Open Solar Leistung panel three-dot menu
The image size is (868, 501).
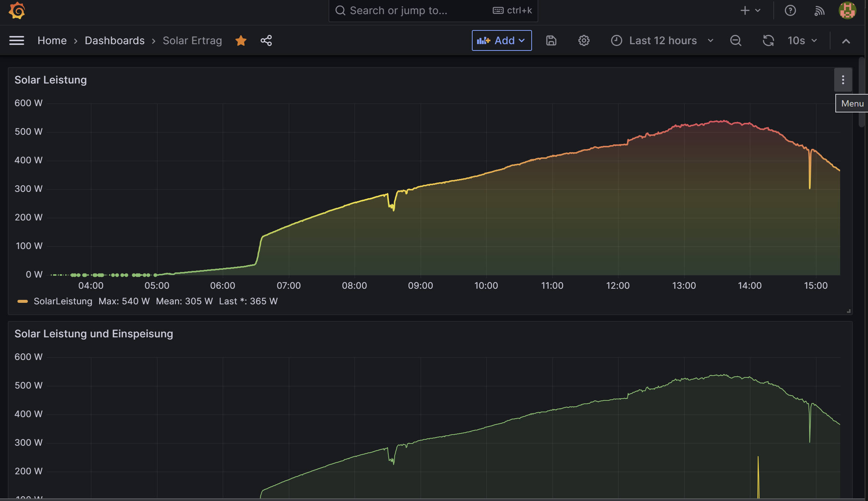point(843,80)
